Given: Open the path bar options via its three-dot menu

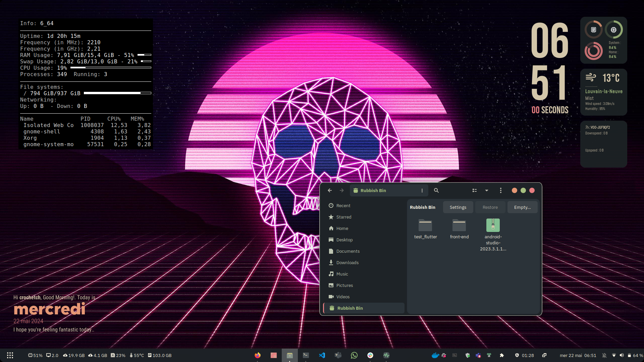Looking at the screenshot, I should 422,190.
